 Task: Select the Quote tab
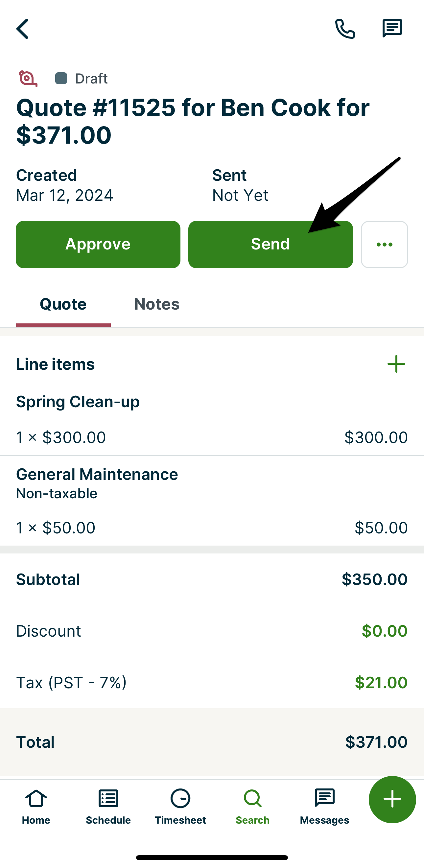(63, 304)
